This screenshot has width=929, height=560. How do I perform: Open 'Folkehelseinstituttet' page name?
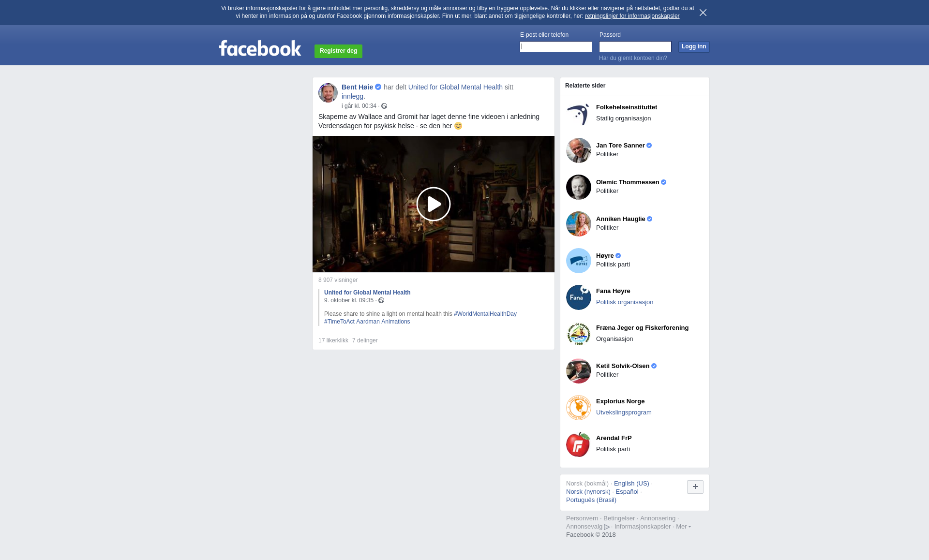point(627,107)
